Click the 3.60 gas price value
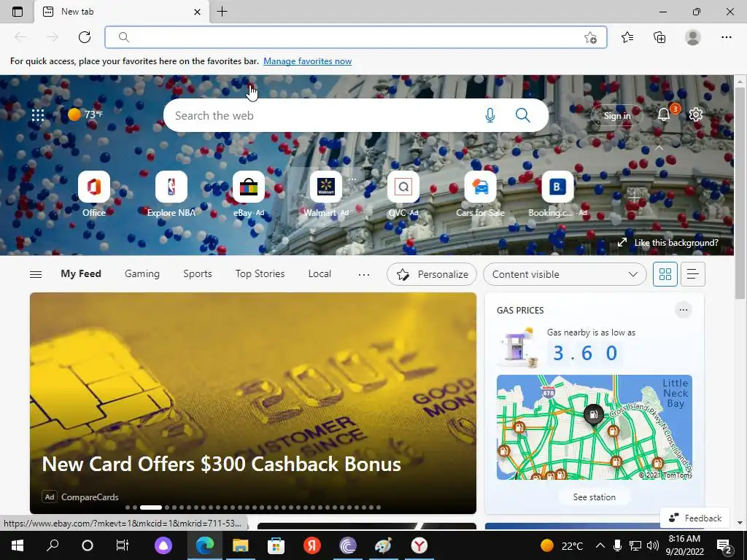This screenshot has width=747, height=560. tap(585, 354)
